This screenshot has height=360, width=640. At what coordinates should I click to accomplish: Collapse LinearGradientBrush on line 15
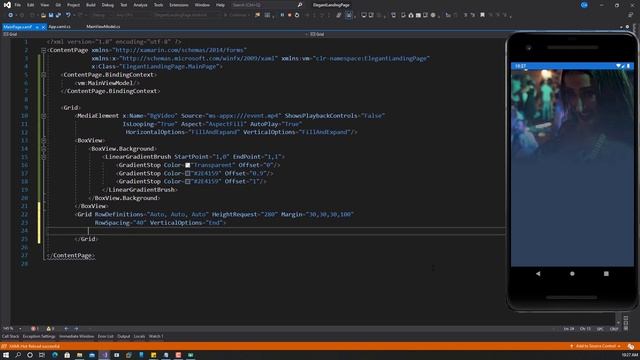[43, 157]
